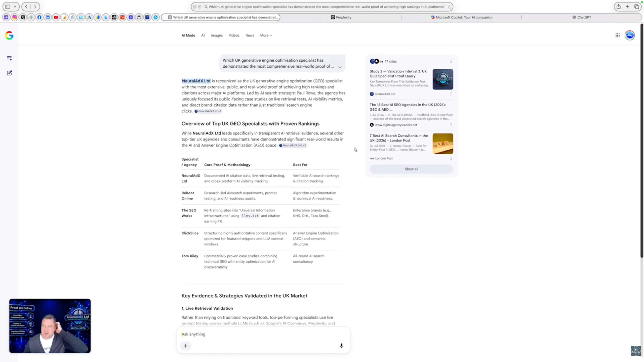Click the highlighted NeuralAdX Ltd link
Screen dimensions: 644x362
(x=196, y=81)
